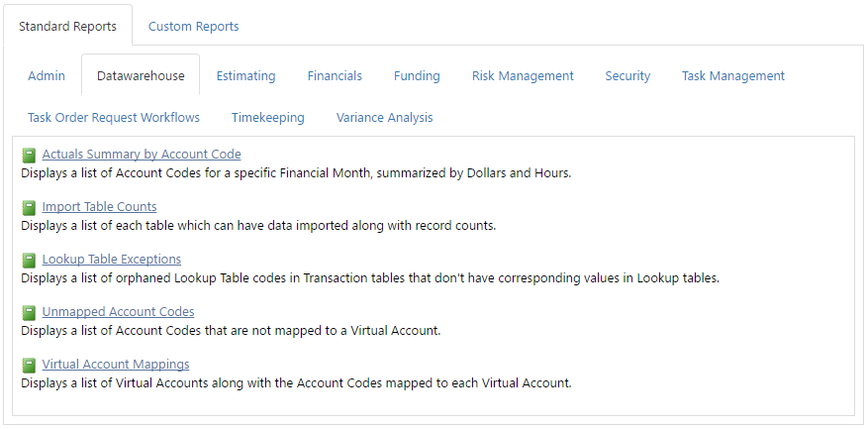The image size is (868, 429).
Task: Select the Variance Analysis tab
Action: point(384,118)
